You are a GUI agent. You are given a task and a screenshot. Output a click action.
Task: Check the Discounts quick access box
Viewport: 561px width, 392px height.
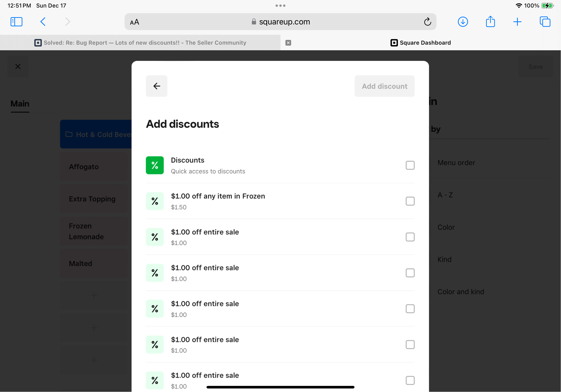click(410, 165)
